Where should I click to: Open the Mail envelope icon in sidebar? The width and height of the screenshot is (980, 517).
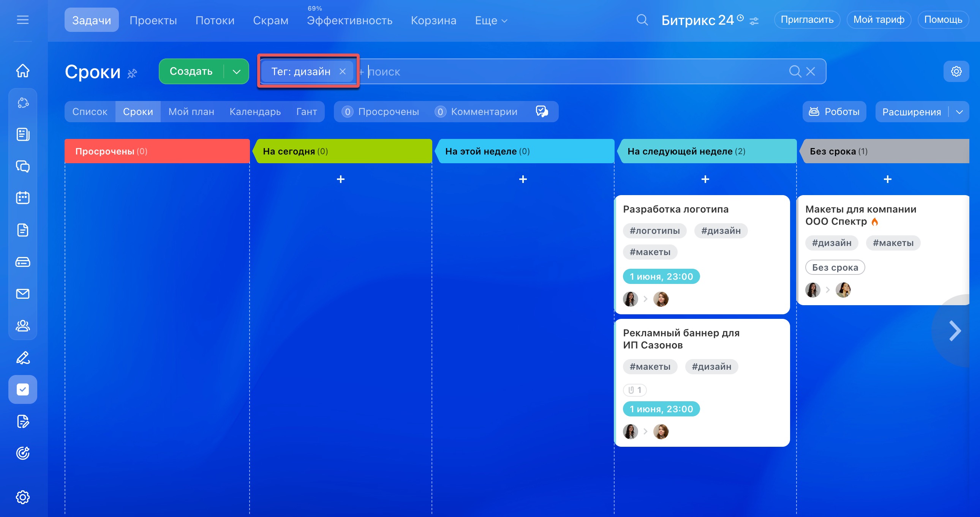(x=23, y=294)
